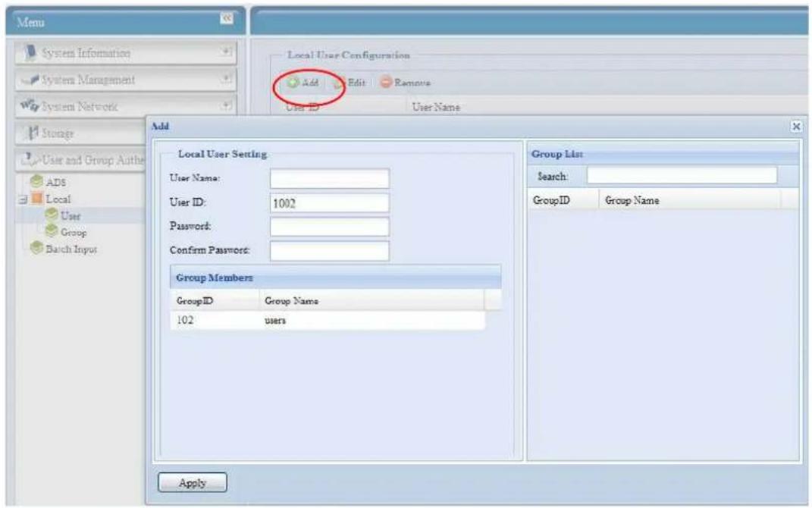This screenshot has height=508, width=812.
Task: Click the red Remove icon
Action: point(386,82)
